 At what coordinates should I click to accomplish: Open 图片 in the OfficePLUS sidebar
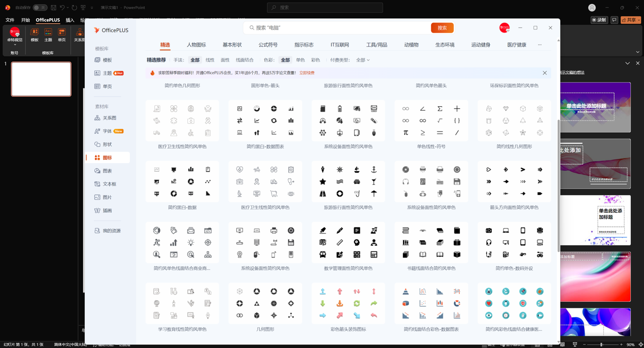108,197
